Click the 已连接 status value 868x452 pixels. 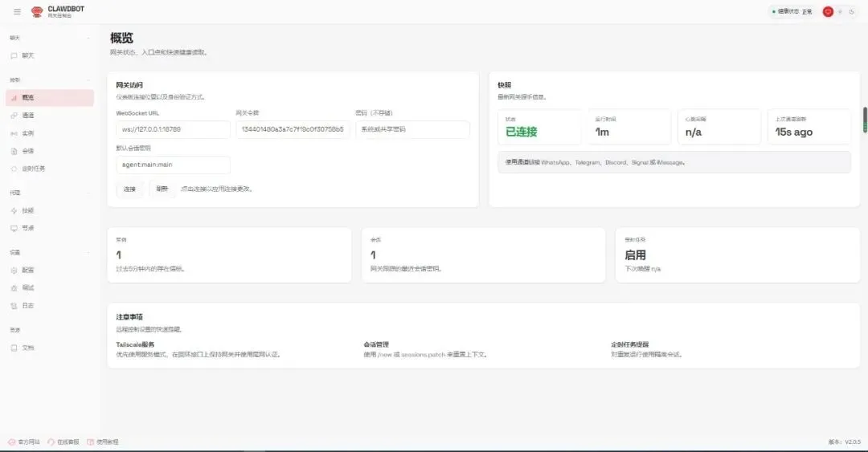point(522,132)
